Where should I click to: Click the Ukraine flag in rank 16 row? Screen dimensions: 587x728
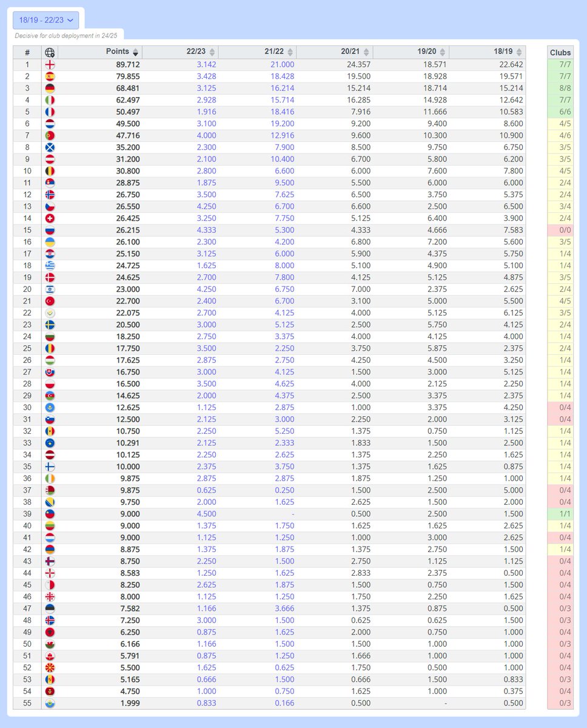click(50, 242)
